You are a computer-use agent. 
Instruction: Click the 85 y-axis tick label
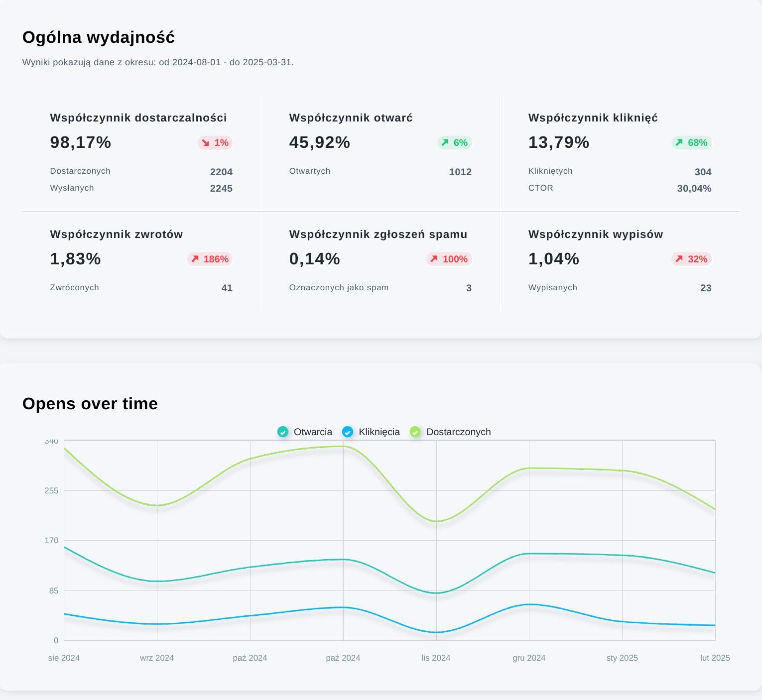pyautogui.click(x=53, y=590)
